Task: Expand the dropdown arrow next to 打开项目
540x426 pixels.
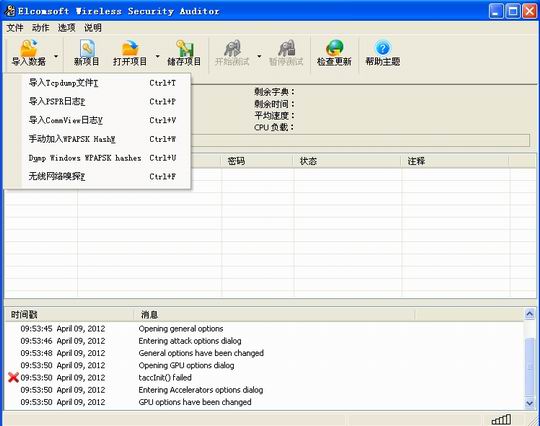Action: tap(157, 56)
